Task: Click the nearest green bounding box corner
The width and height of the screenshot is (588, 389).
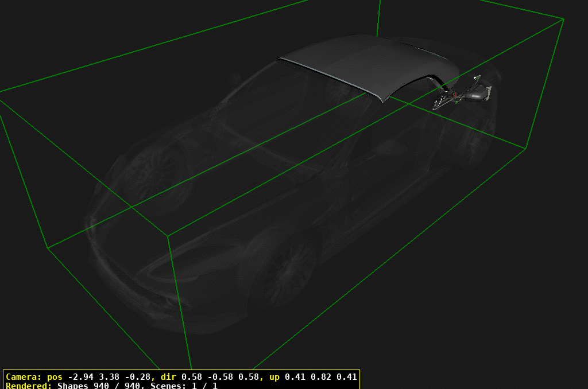Action: point(168,236)
